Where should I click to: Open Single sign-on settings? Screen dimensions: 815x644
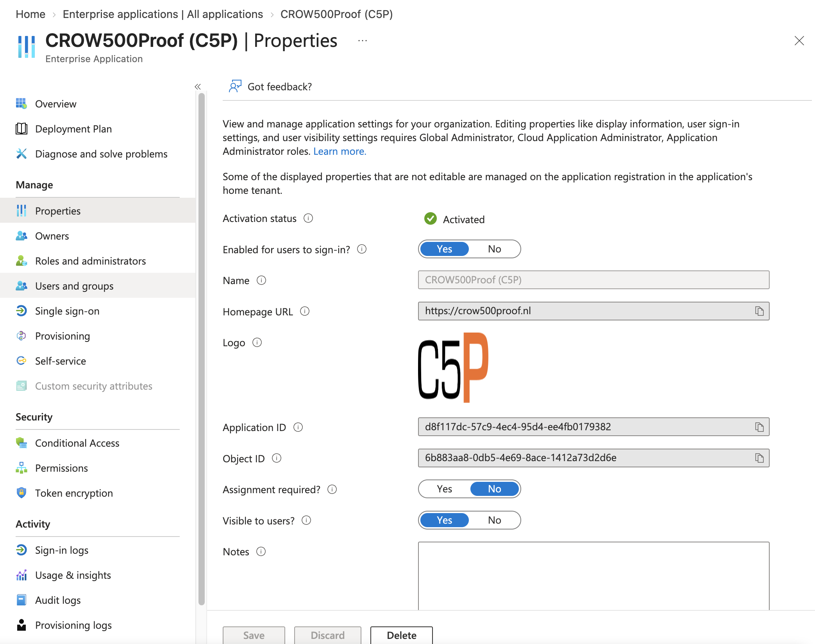pos(98,311)
